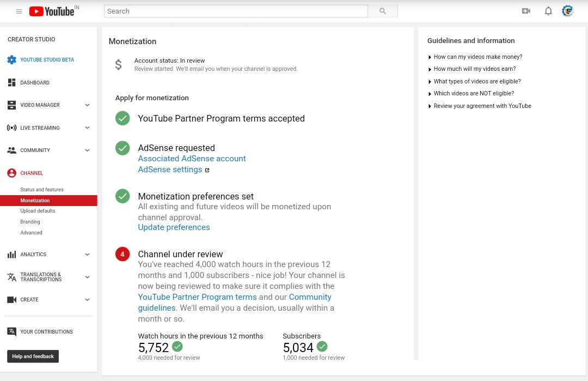Open the Branding page

point(30,222)
